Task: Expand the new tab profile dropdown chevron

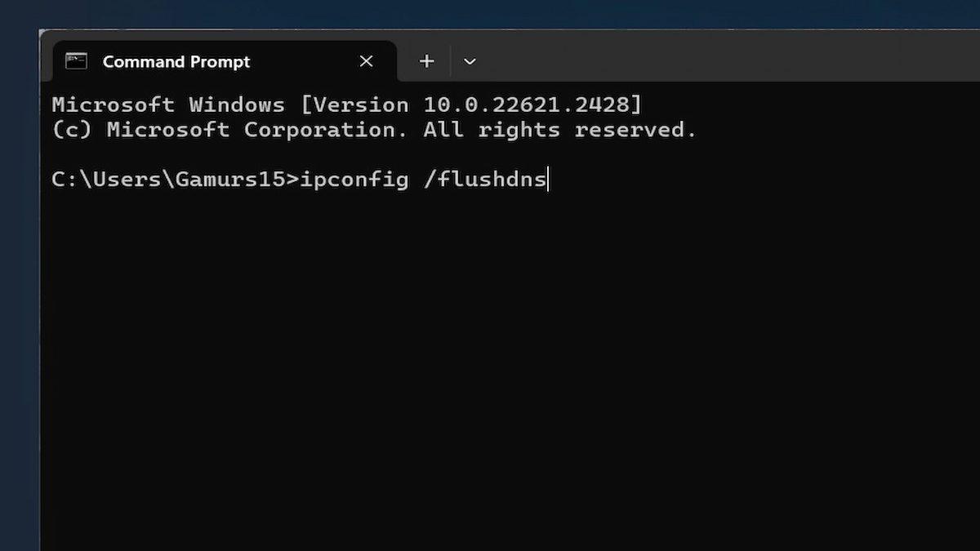Action: point(470,61)
